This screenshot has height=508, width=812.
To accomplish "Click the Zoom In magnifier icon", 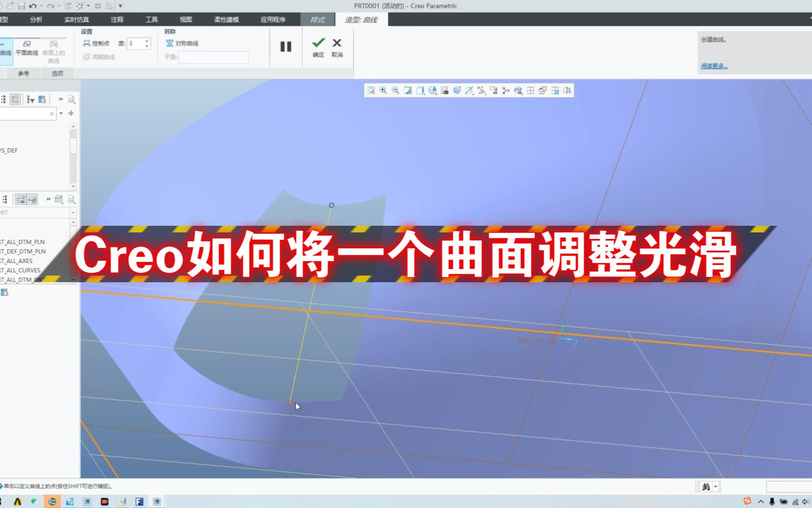I will (383, 91).
